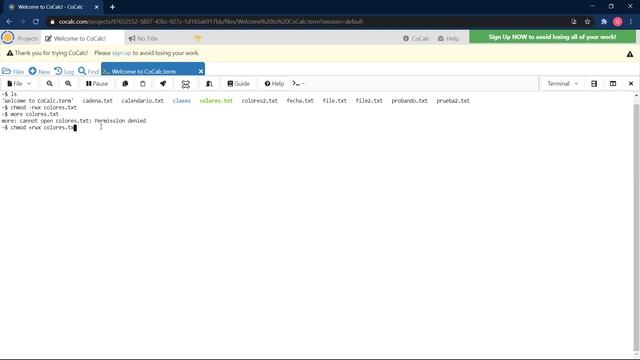Image resolution: width=640 pixels, height=360 pixels.
Task: Close the Welcome to CoCalc.term tab
Action: click(x=201, y=71)
